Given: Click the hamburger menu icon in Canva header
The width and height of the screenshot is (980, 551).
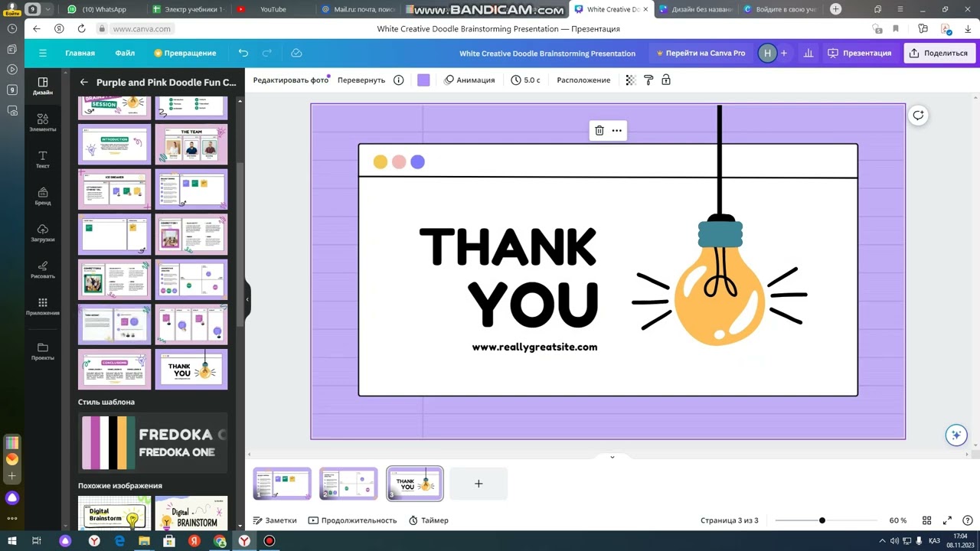Looking at the screenshot, I should pos(43,53).
